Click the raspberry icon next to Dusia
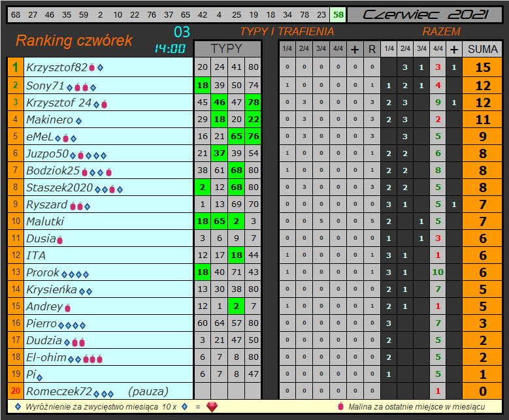 (59, 240)
